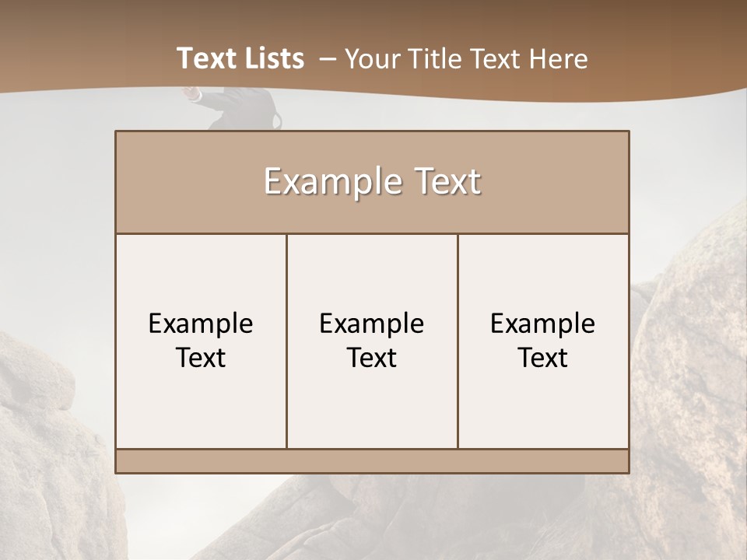Screen dimensions: 747x560
Task: Click the word "Example" in the left column
Action: pos(201,324)
